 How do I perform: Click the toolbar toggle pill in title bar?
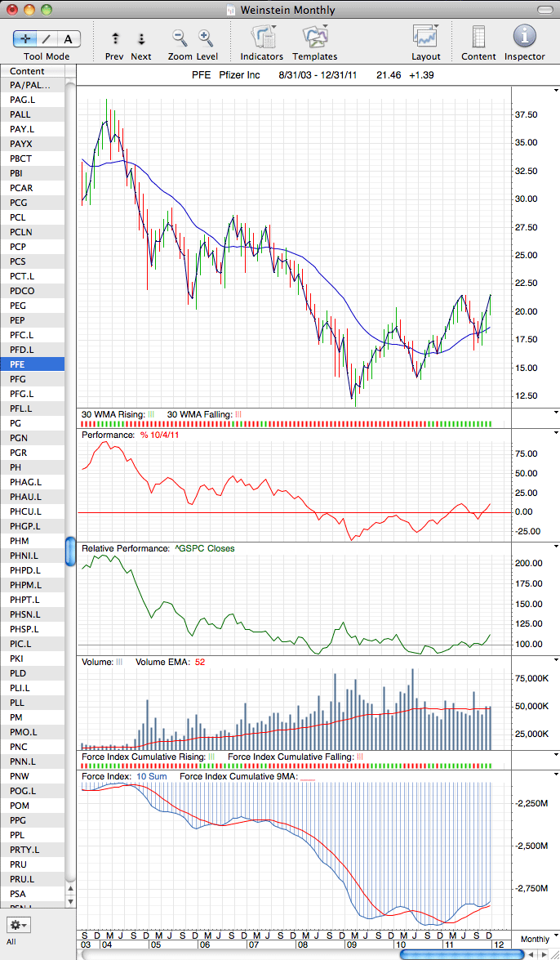[545, 10]
